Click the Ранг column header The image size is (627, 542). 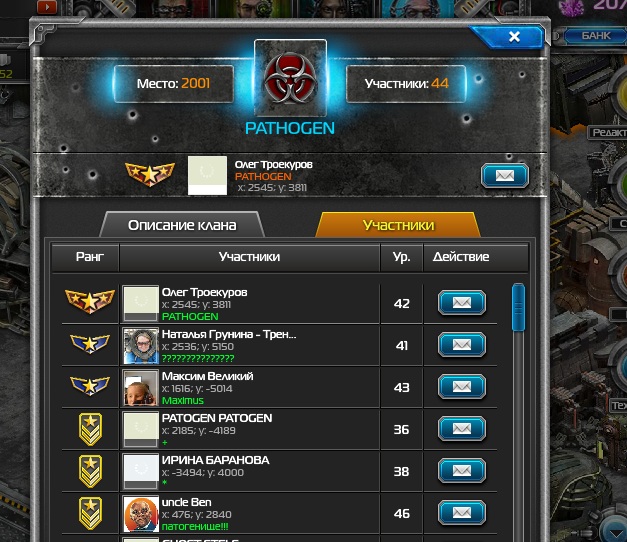pyautogui.click(x=90, y=257)
